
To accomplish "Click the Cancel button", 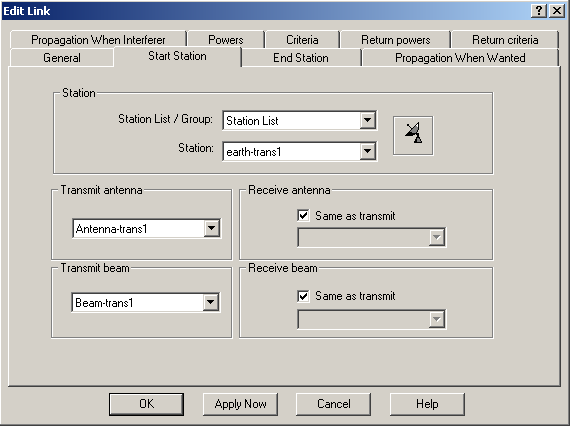I will pyautogui.click(x=333, y=404).
